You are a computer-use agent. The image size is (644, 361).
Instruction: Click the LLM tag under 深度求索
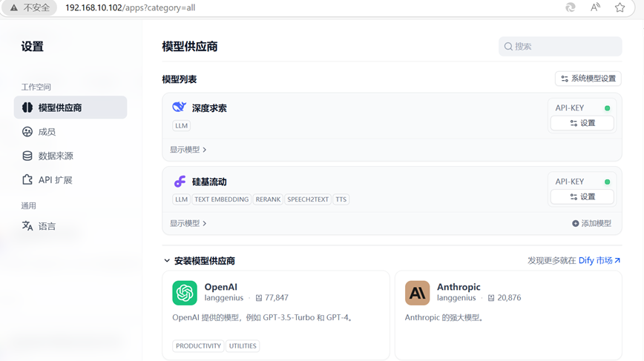[181, 125]
